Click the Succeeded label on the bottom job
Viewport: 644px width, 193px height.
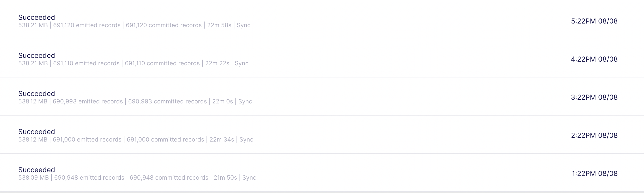click(37, 169)
